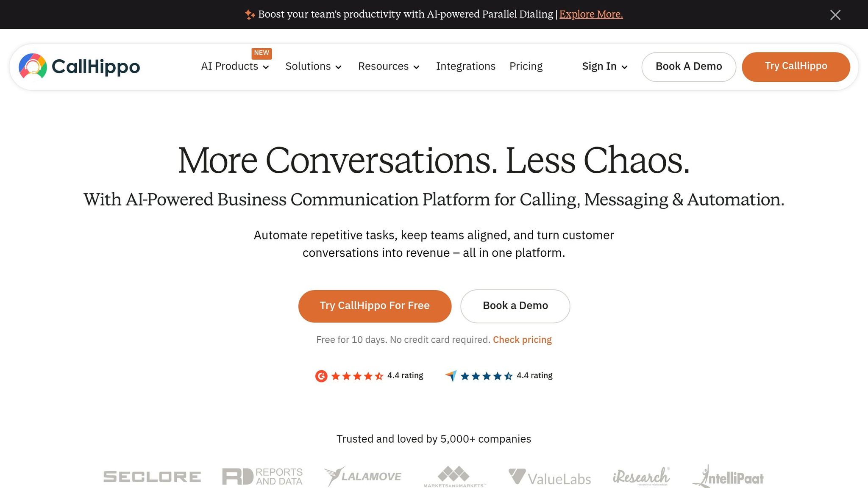868x488 pixels.
Task: Click the CallHippo logo icon
Action: (x=33, y=66)
